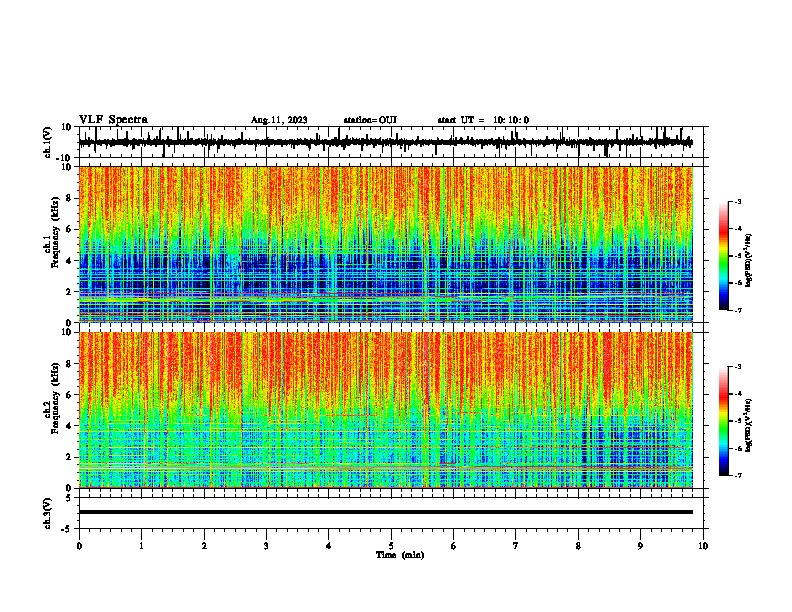
Task: Click the 'ch.3(V)' axis label
Action: coord(48,513)
